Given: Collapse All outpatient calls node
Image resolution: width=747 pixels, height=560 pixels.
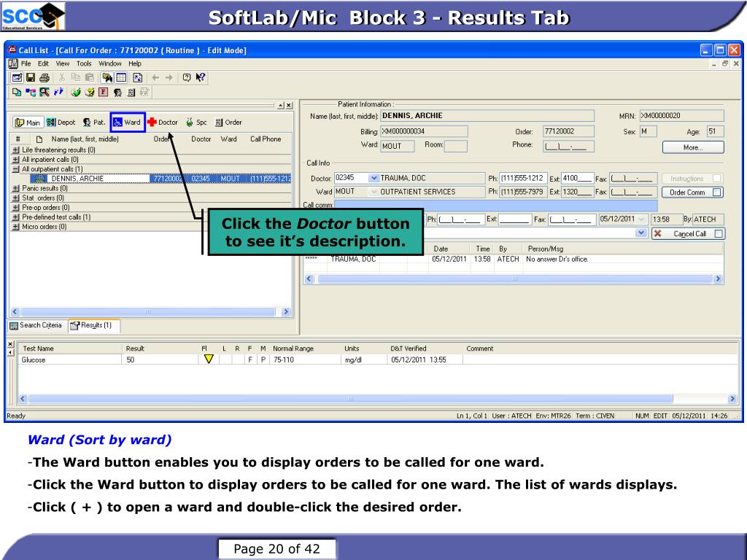Looking at the screenshot, I should 16,169.
